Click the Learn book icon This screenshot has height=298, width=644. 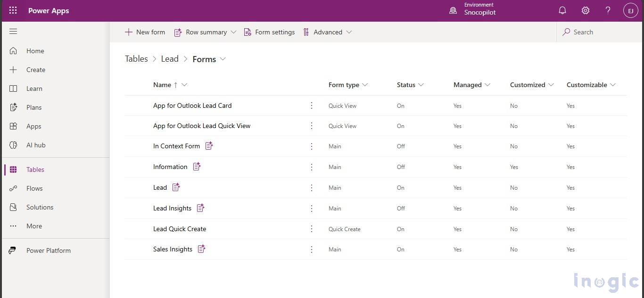click(x=13, y=89)
